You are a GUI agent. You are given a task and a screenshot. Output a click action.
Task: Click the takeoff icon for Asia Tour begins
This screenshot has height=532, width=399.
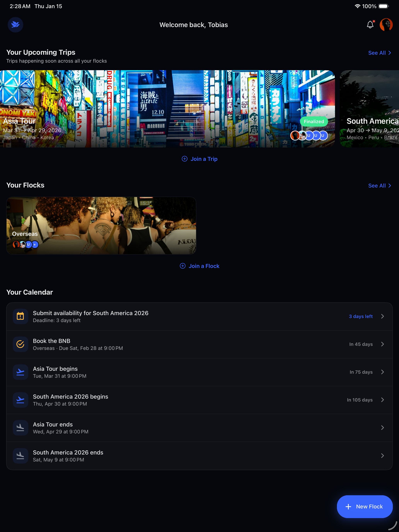pos(20,372)
